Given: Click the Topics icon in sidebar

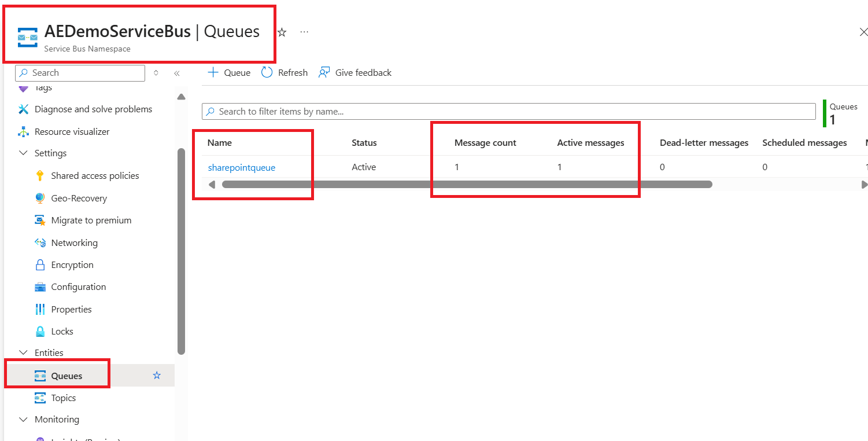Looking at the screenshot, I should tap(40, 398).
